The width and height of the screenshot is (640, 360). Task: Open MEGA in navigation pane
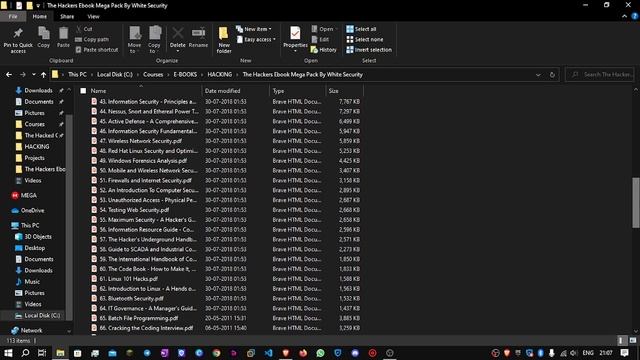(x=24, y=196)
